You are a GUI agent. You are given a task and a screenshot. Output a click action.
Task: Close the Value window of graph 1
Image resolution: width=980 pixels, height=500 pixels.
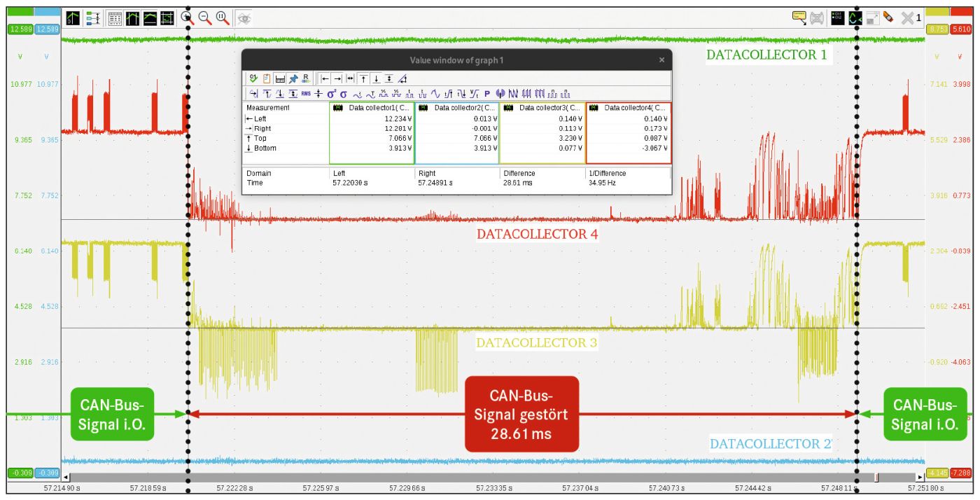661,60
